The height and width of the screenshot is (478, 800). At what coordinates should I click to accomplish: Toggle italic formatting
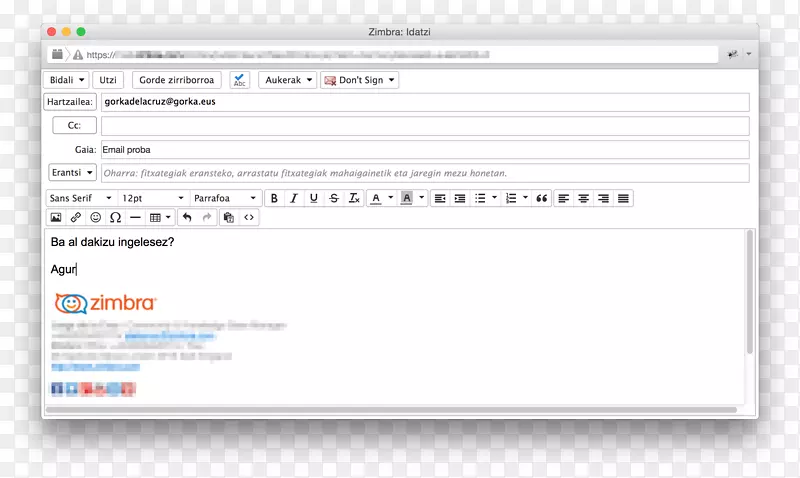tap(294, 198)
